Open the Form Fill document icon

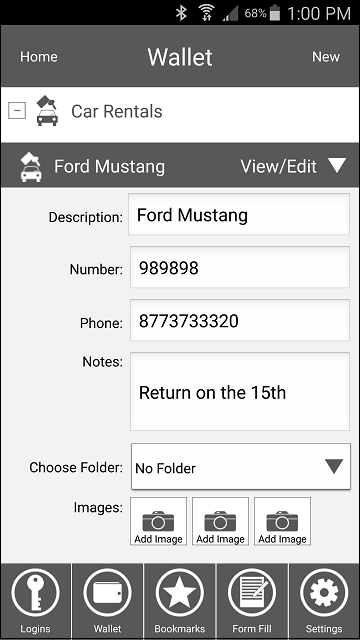tap(252, 593)
